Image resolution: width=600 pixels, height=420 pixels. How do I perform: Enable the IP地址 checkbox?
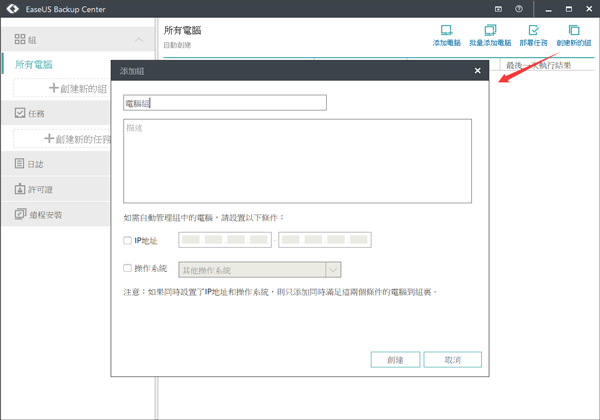[x=127, y=240]
